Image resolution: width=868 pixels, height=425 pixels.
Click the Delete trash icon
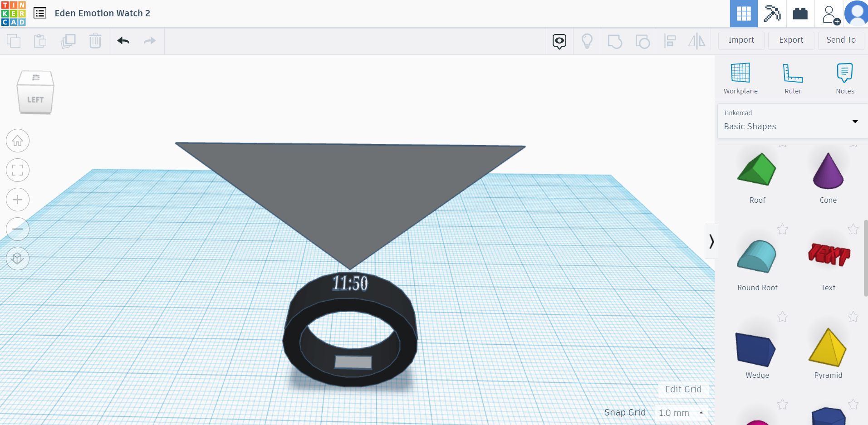pos(95,41)
